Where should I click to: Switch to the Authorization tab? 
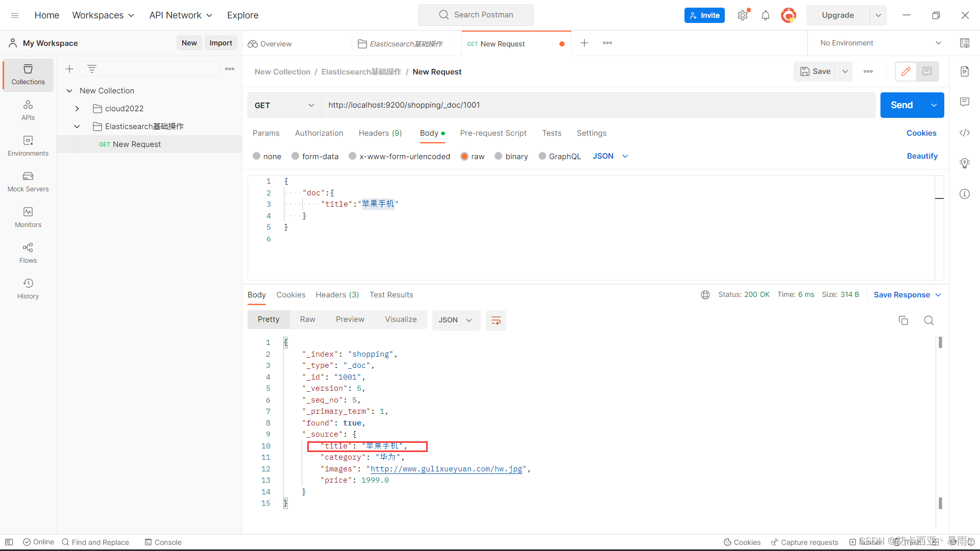click(x=319, y=133)
